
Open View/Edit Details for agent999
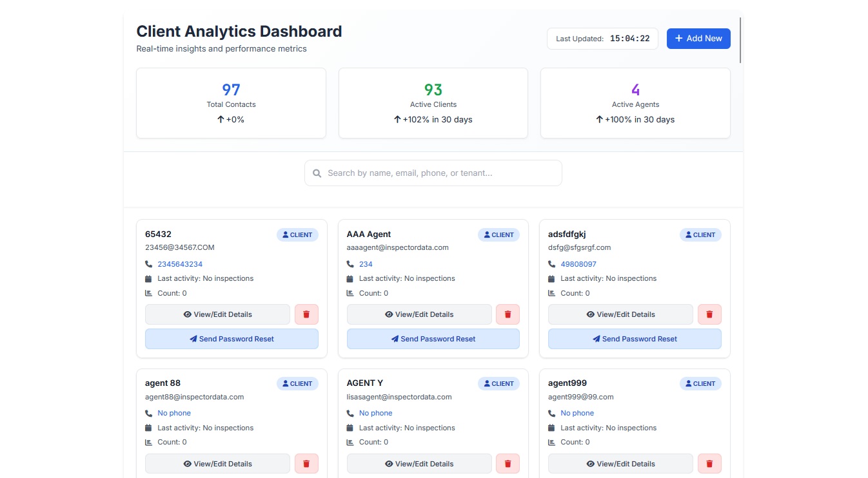pos(620,463)
